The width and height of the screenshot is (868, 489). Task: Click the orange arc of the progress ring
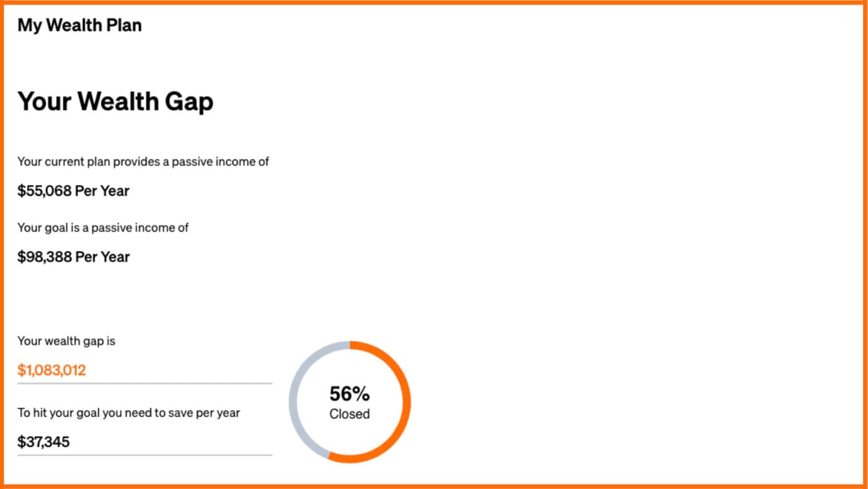pyautogui.click(x=407, y=402)
